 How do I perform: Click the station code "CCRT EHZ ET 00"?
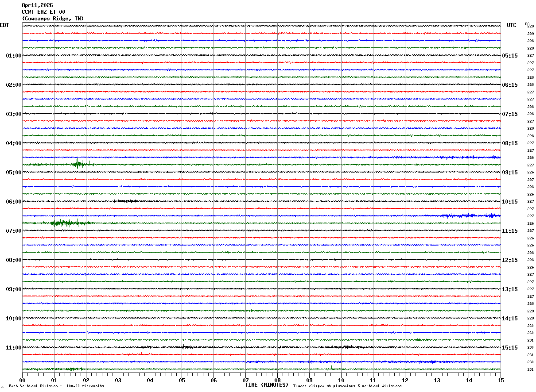43,12
